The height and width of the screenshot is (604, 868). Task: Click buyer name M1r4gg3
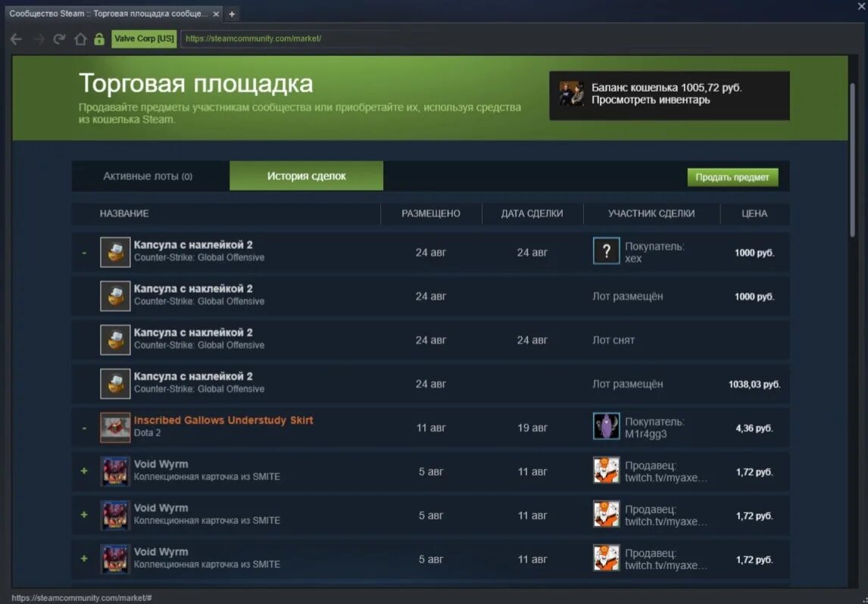pos(646,434)
